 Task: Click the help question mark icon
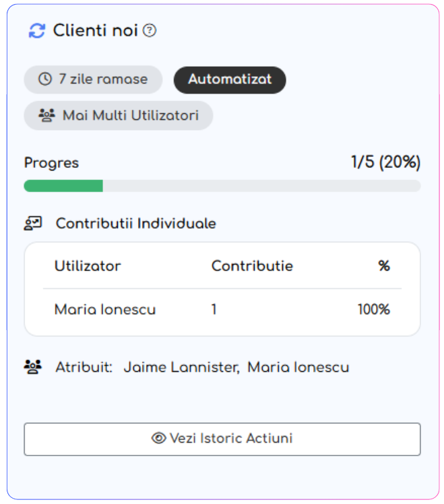pyautogui.click(x=150, y=30)
